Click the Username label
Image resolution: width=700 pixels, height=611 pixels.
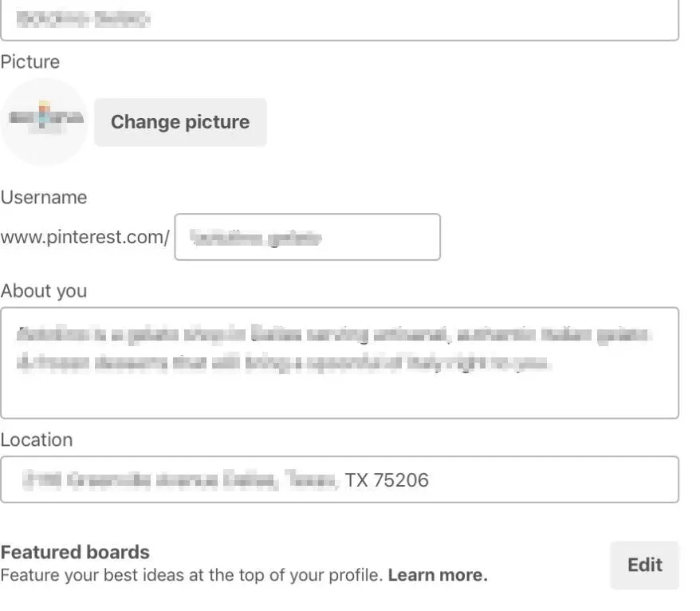tap(44, 197)
